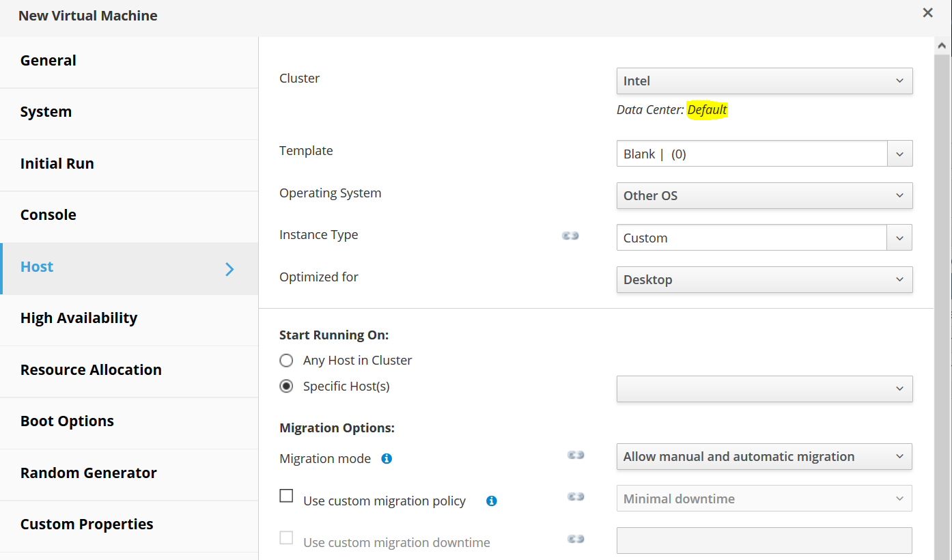Click the chevron arrow on the Host tab
952x560 pixels.
(x=229, y=269)
